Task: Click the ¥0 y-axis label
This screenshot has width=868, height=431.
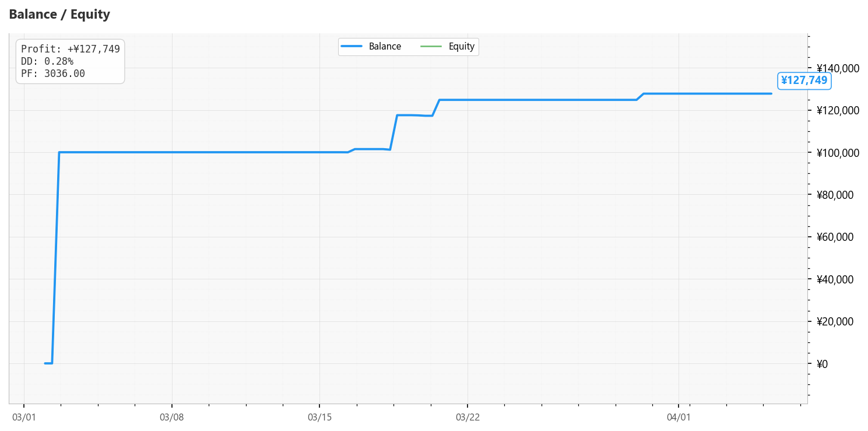Action: tap(823, 364)
